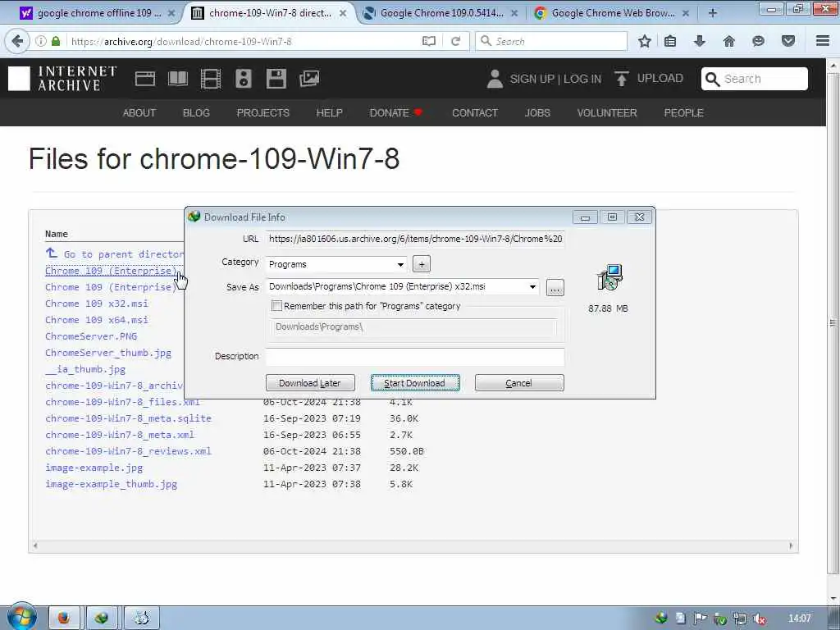Click Firefox icon in Windows taskbar

(64, 619)
